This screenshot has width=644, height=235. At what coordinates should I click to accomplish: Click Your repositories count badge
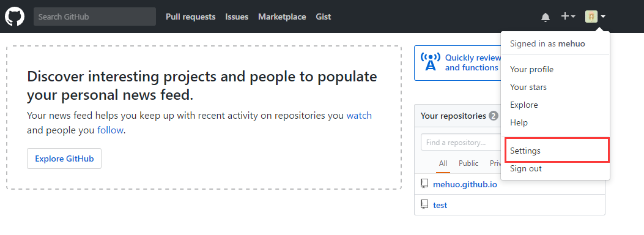coord(494,116)
